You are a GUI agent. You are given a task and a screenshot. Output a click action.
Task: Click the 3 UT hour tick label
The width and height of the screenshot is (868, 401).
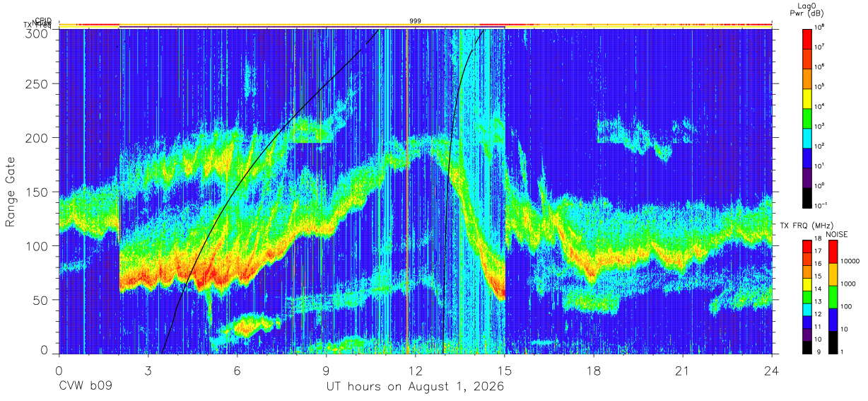click(x=148, y=371)
